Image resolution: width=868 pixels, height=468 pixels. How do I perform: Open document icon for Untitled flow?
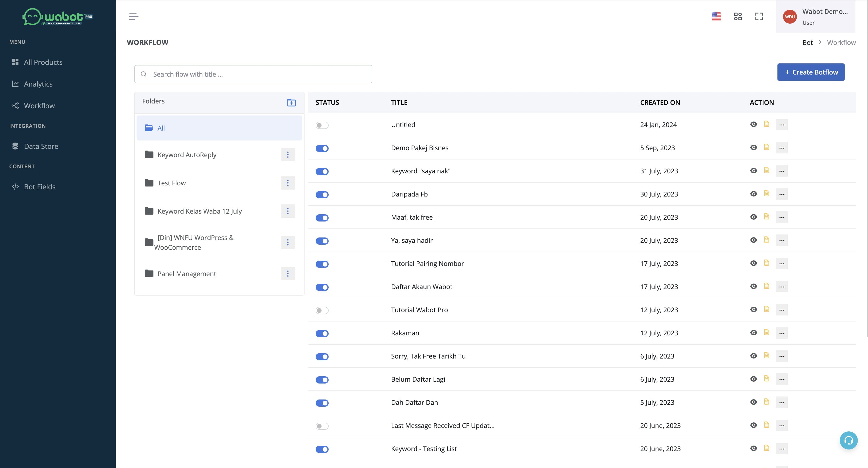[767, 124]
